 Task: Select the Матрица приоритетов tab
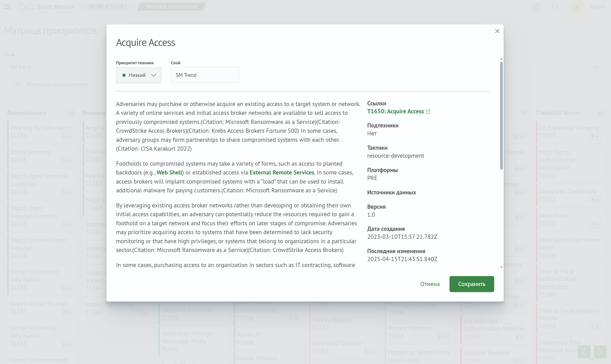click(171, 7)
